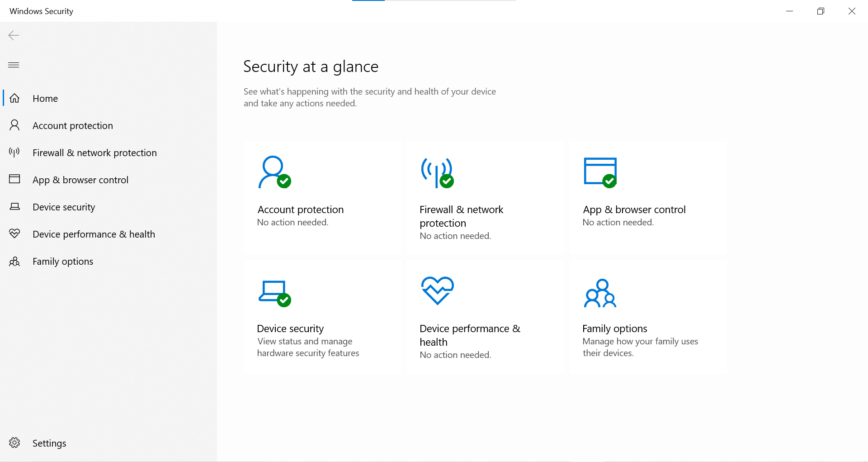Open the large App & browser control tile icon
This screenshot has height=462, width=868.
[600, 172]
